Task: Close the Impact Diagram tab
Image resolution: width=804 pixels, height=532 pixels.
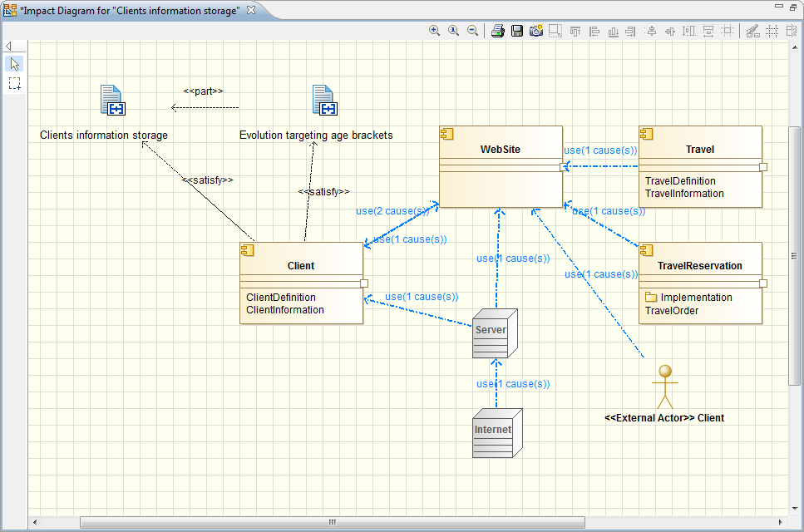Action: pyautogui.click(x=251, y=10)
